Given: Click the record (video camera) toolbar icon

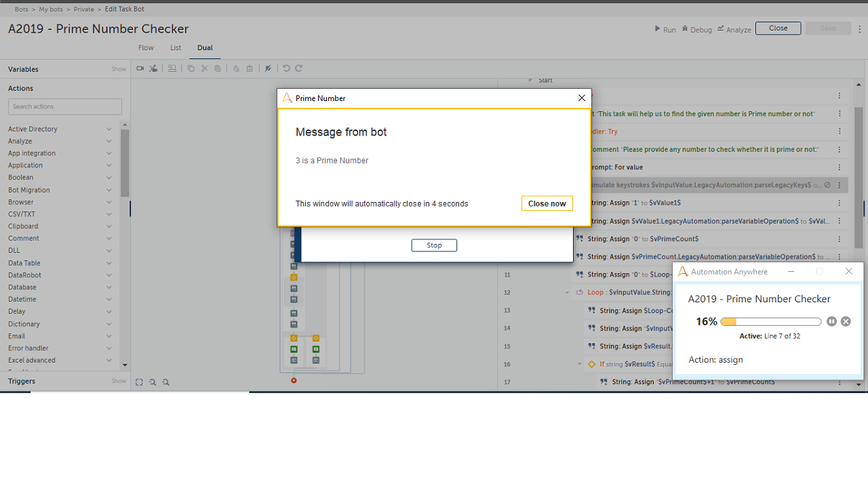Looking at the screenshot, I should click(x=140, y=68).
